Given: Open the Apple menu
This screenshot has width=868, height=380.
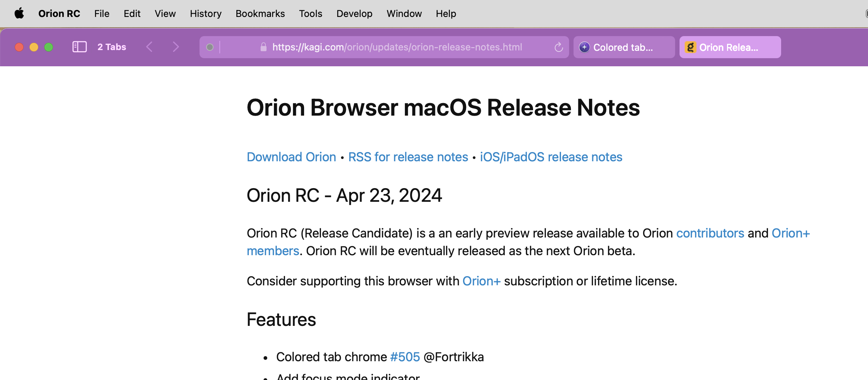Looking at the screenshot, I should click(19, 14).
